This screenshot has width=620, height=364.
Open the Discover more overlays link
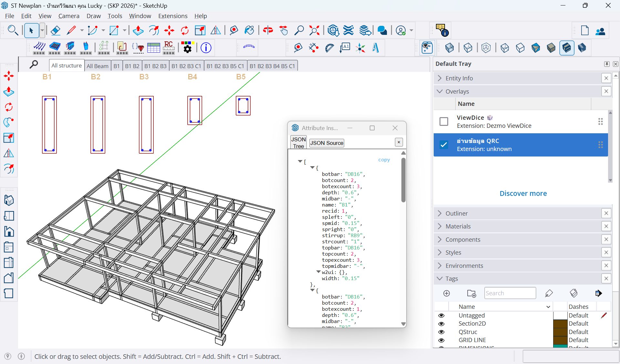[523, 193]
